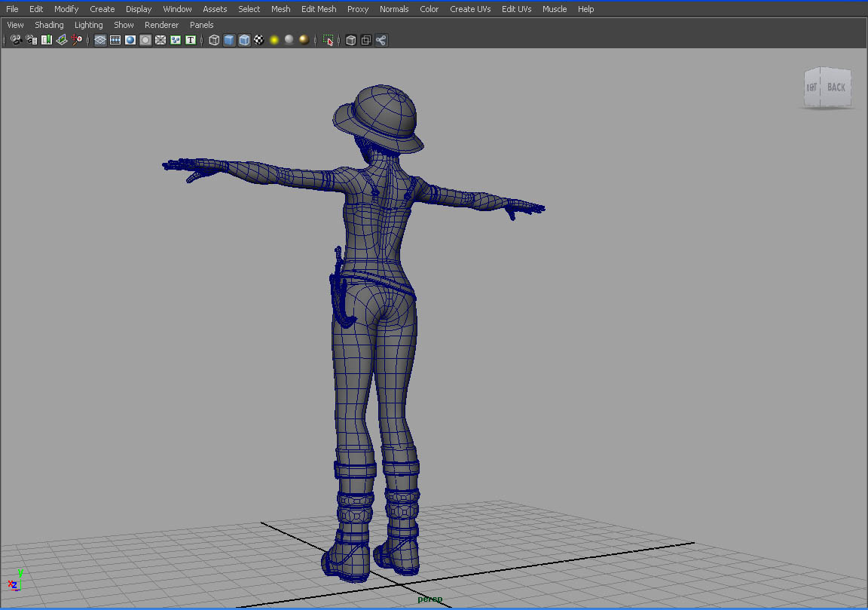Open the Edit menu

[x=36, y=9]
